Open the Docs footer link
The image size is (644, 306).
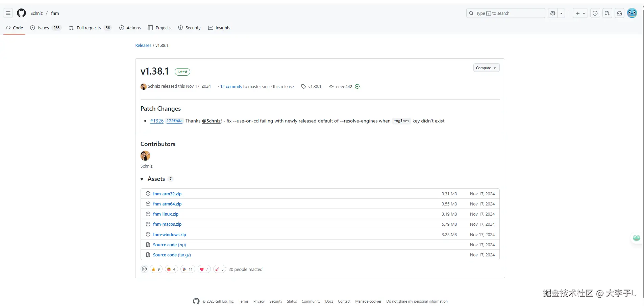[x=329, y=302]
